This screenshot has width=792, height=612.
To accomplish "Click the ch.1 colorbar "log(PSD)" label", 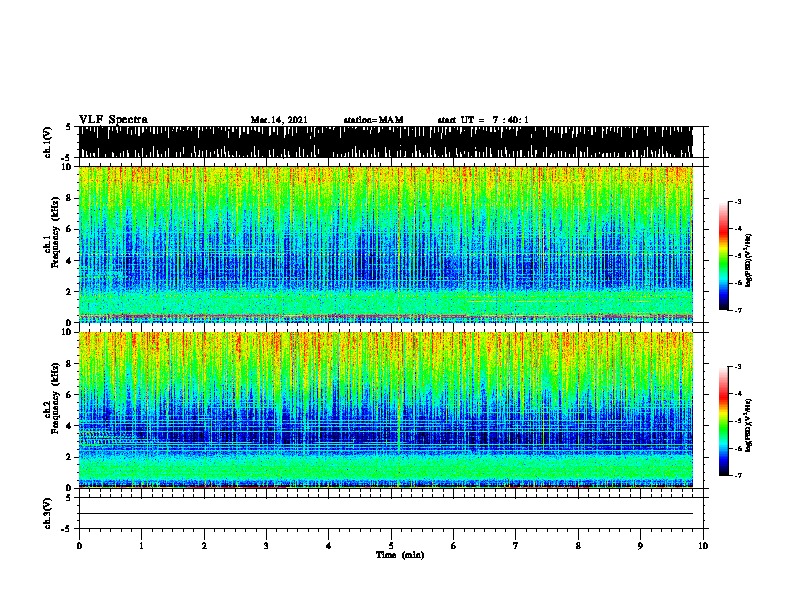I will pyautogui.click(x=748, y=261).
